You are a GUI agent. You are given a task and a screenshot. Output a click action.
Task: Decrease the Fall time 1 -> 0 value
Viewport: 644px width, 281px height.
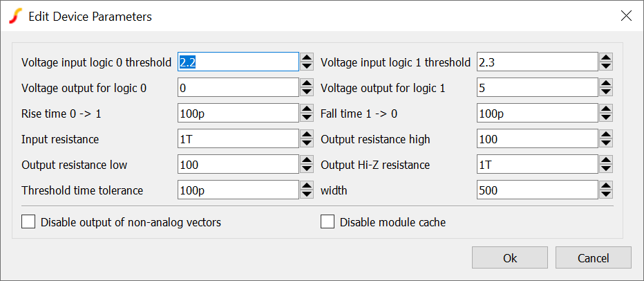tap(606, 118)
